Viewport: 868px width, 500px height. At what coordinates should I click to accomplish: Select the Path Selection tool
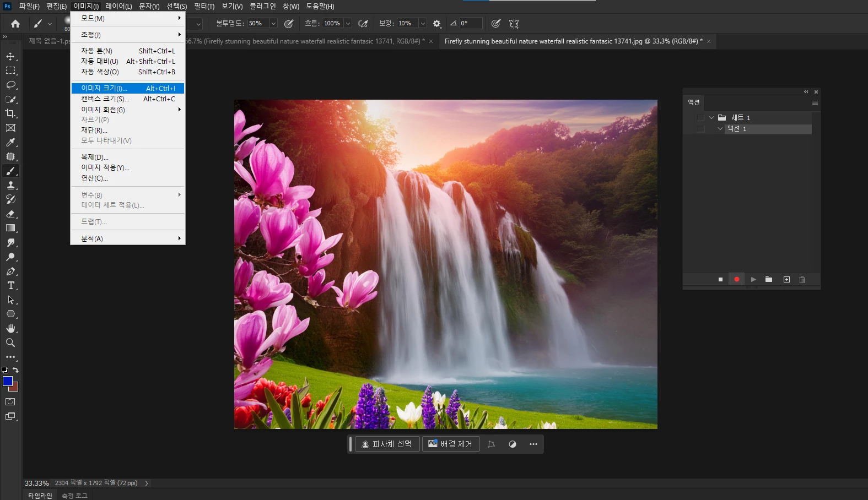coord(10,300)
